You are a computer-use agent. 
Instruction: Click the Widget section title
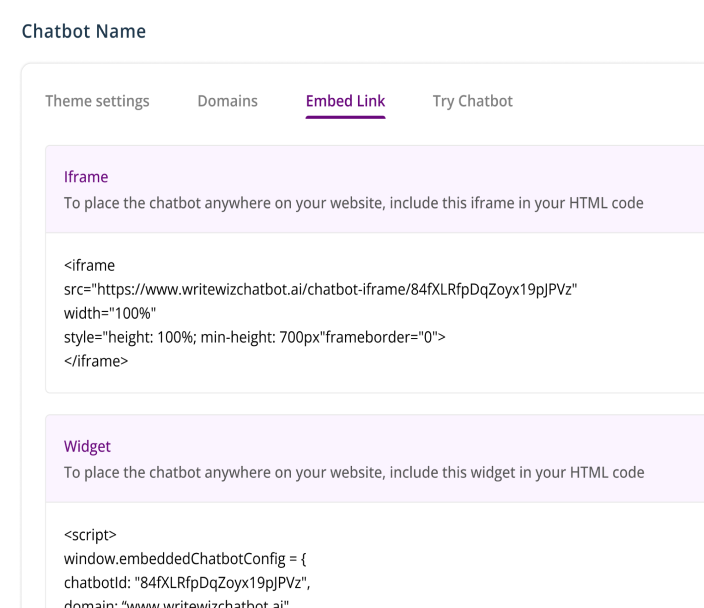pos(87,446)
